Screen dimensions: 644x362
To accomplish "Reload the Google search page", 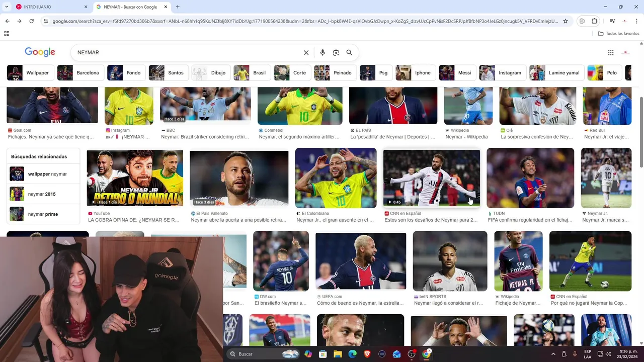I will (x=31, y=21).
